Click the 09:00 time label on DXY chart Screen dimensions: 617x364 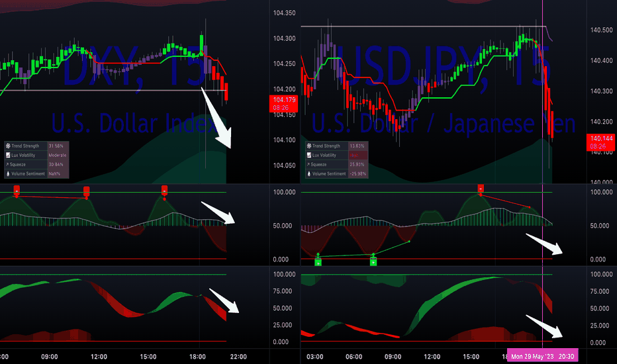[x=49, y=357]
